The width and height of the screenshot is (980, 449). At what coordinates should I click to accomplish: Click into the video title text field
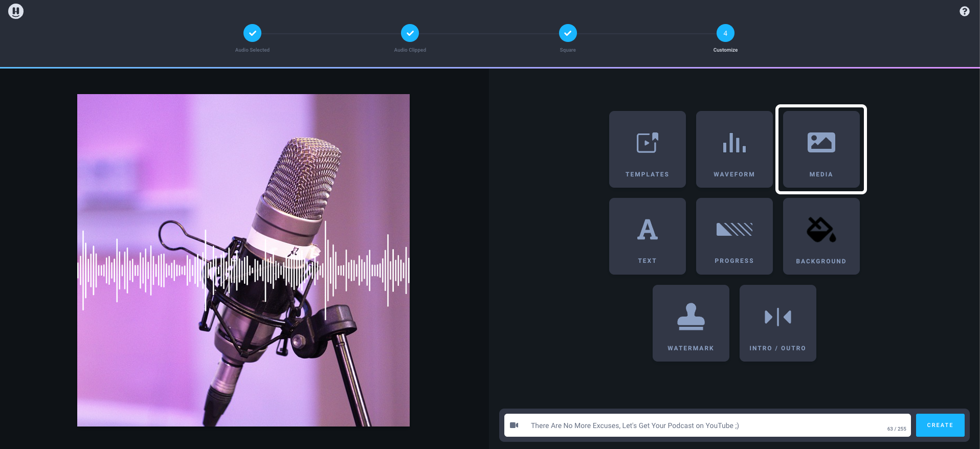707,425
